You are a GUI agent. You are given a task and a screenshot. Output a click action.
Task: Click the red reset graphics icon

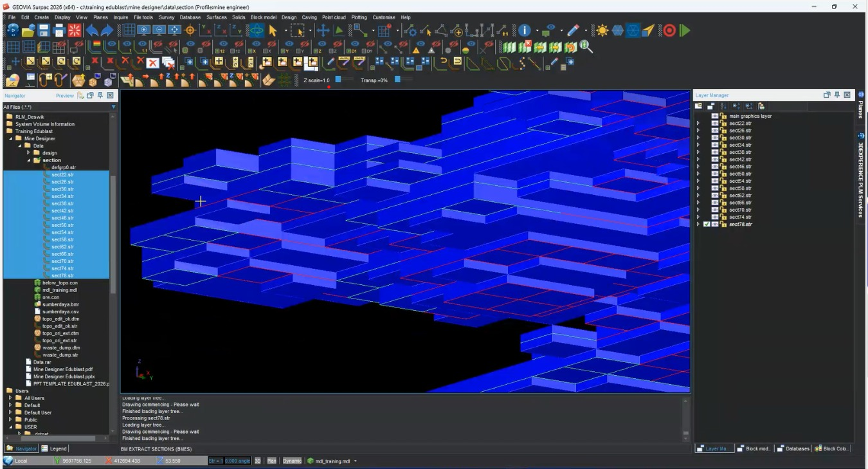click(75, 30)
